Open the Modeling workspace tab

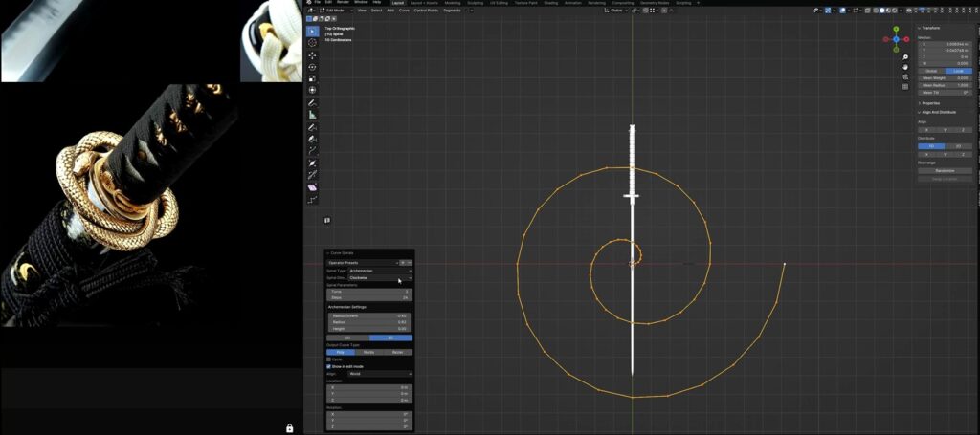point(452,3)
